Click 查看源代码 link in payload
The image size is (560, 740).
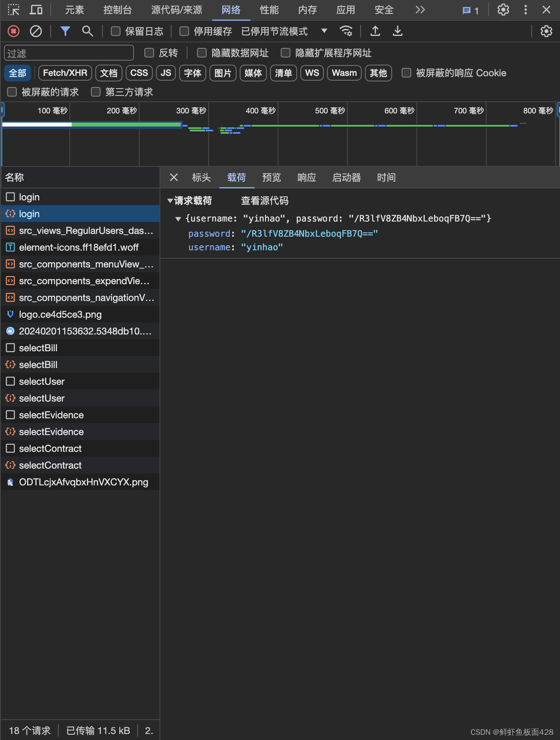click(x=264, y=200)
